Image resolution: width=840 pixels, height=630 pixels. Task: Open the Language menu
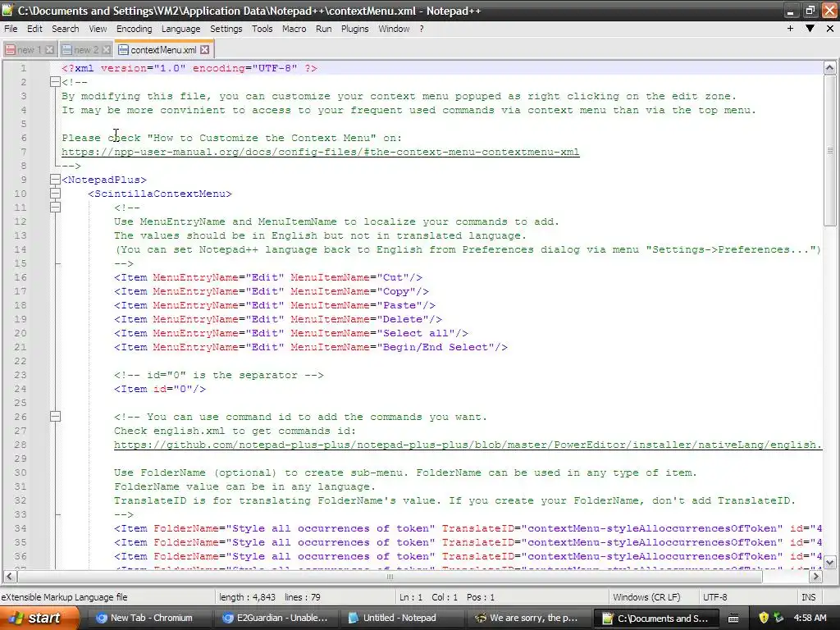pyautogui.click(x=181, y=29)
